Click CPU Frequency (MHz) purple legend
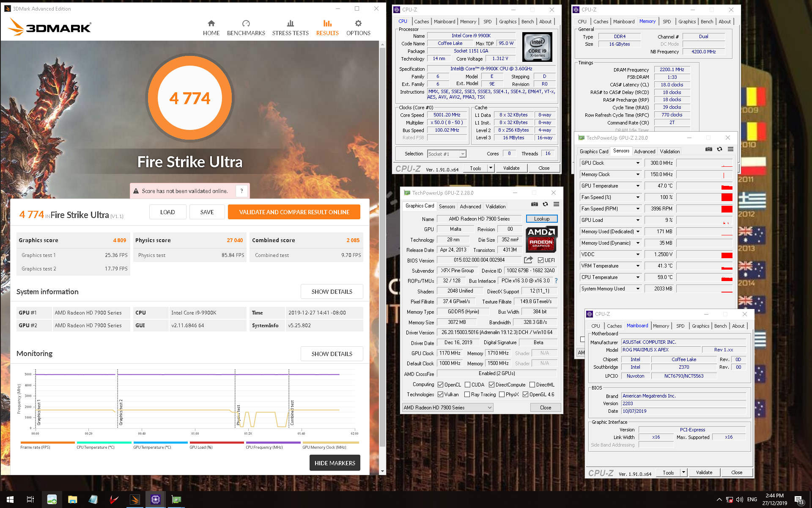Image resolution: width=812 pixels, height=508 pixels. (x=273, y=445)
